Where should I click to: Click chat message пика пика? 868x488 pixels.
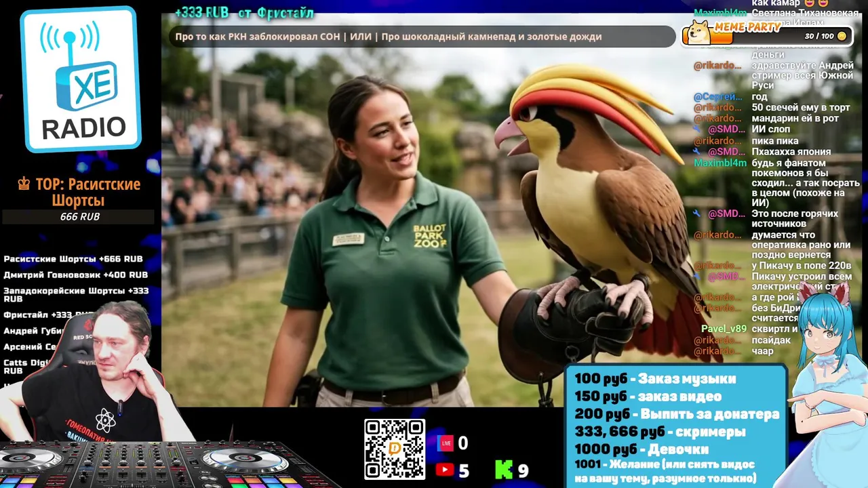[x=774, y=141]
